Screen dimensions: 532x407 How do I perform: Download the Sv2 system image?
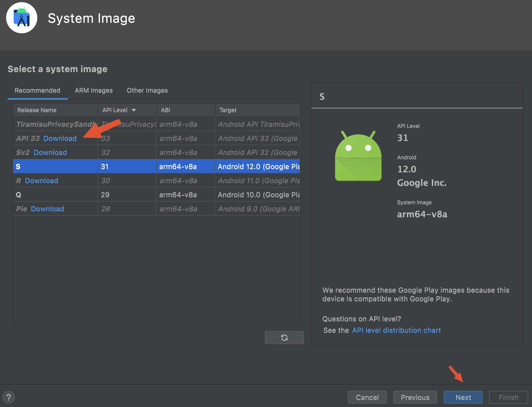(x=50, y=153)
